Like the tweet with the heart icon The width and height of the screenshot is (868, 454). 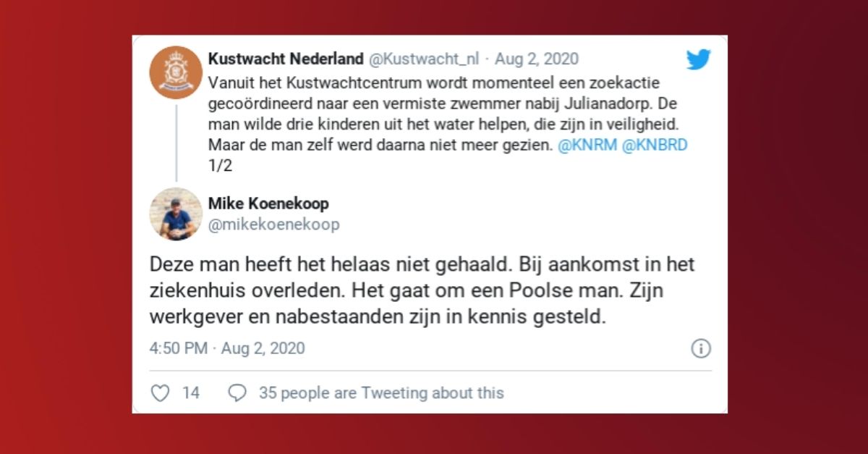(x=160, y=392)
